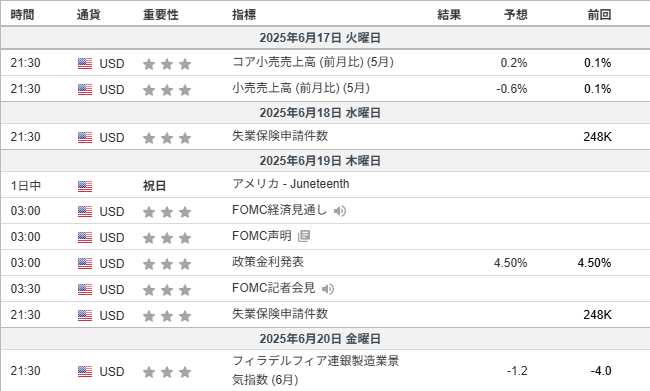This screenshot has width=650, height=391.
Task: Open 失業保険申請件数 on June 18
Action: click(280, 136)
